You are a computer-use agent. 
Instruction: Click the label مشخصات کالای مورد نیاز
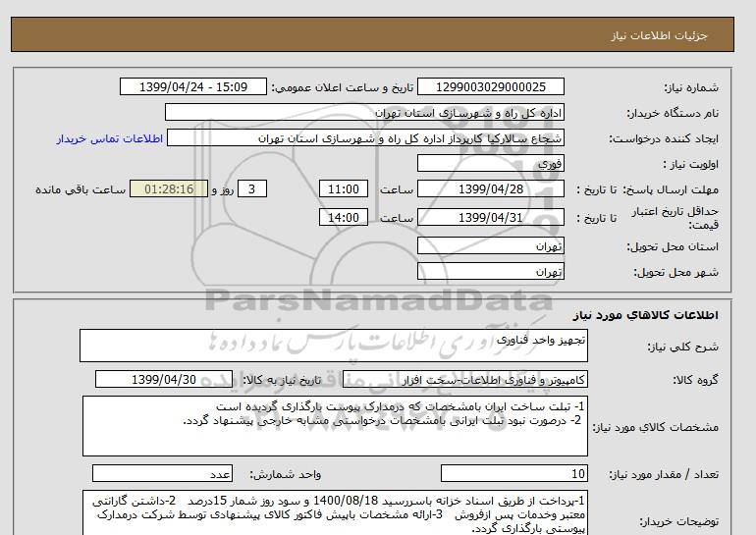click(x=655, y=427)
